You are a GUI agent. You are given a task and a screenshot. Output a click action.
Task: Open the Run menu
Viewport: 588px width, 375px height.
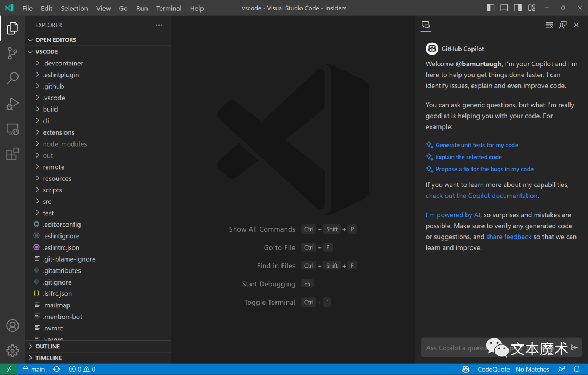click(142, 8)
